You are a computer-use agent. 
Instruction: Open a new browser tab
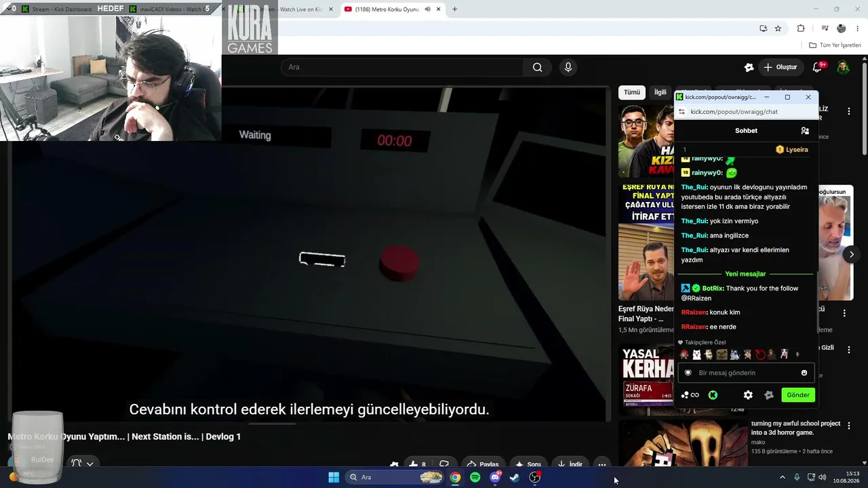(x=454, y=9)
